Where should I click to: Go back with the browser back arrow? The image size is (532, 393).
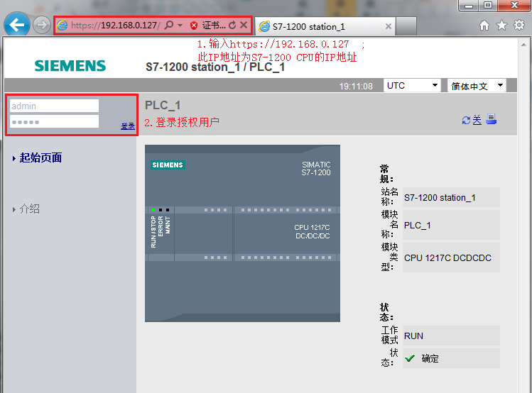(16, 25)
